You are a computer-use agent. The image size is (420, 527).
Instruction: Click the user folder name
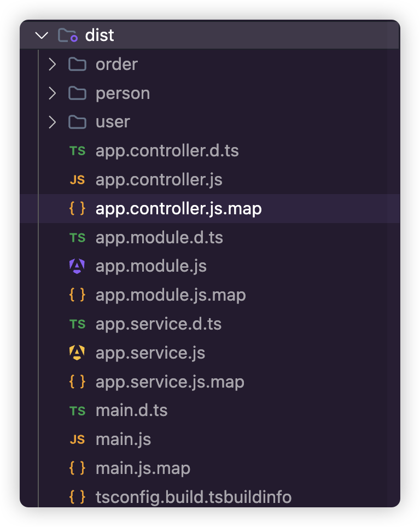(x=113, y=122)
